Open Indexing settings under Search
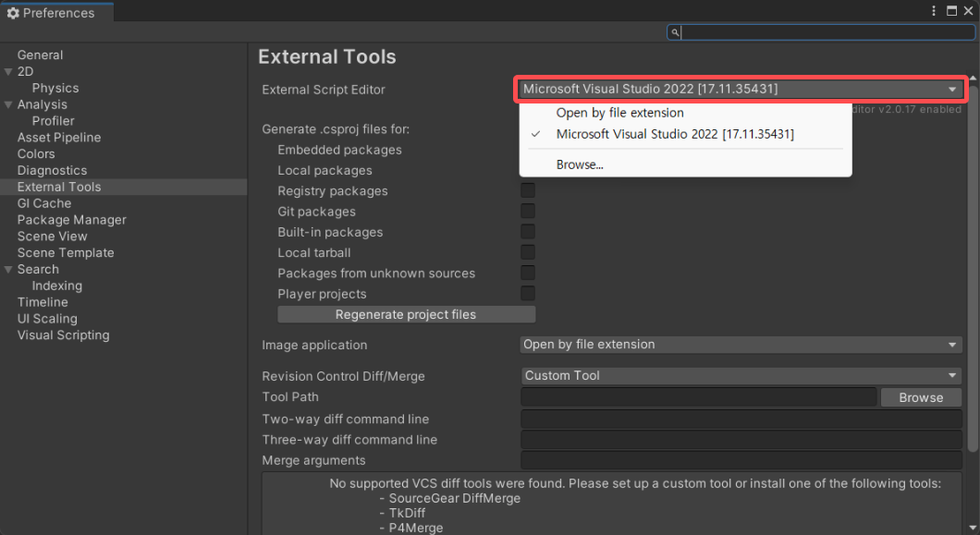 tap(57, 286)
